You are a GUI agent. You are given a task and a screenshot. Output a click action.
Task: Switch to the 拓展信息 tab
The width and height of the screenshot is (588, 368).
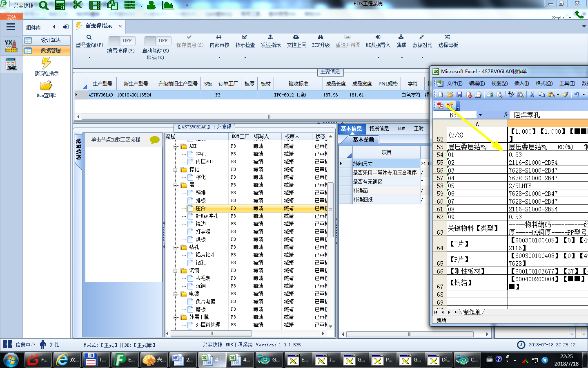(x=379, y=128)
